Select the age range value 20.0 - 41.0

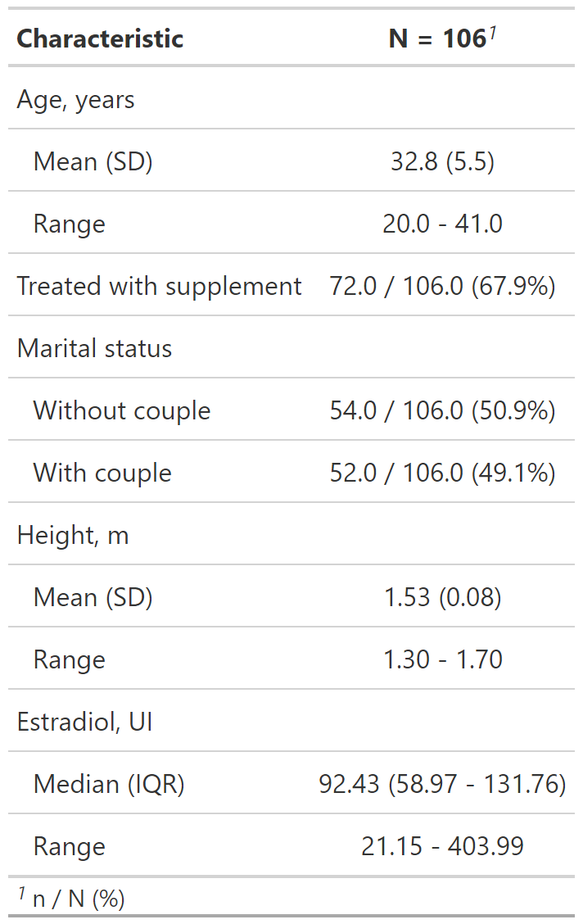(442, 224)
